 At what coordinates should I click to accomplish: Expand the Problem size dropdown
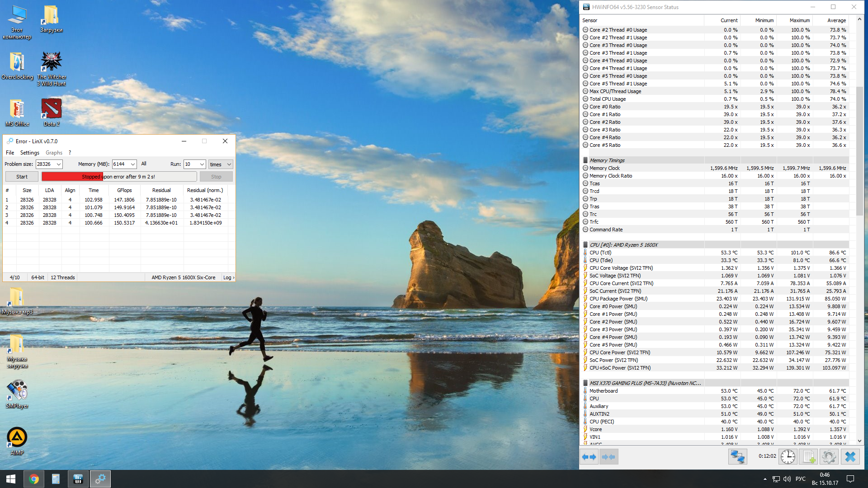pyautogui.click(x=59, y=164)
